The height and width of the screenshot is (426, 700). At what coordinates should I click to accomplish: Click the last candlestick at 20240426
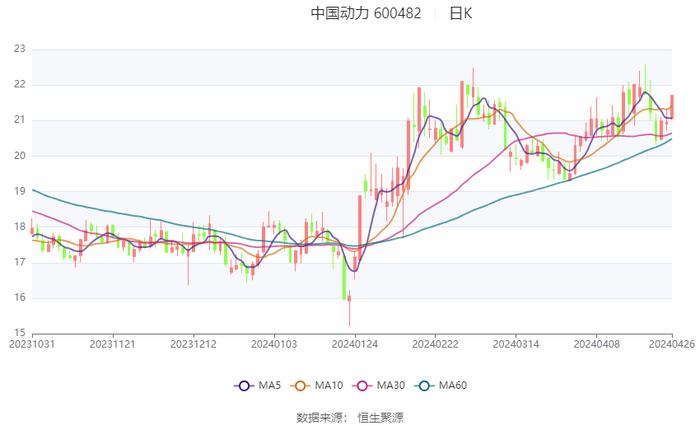tap(672, 107)
